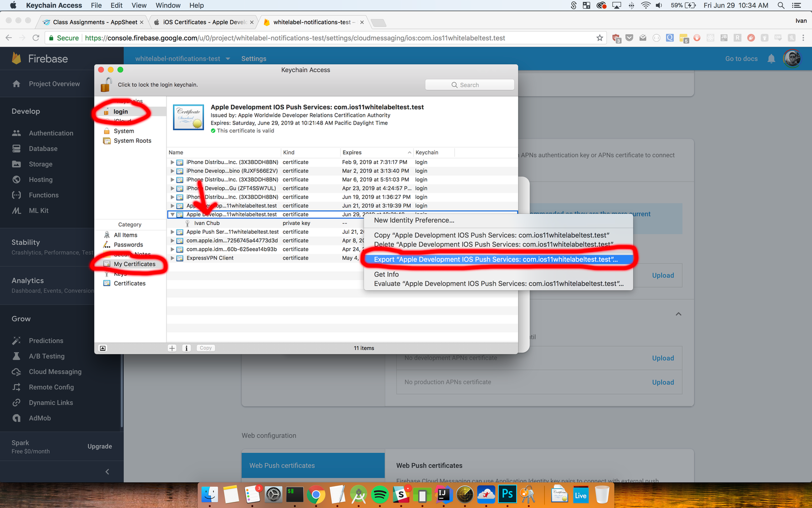Switch to the iOS Certificates - Apple Developer tab

(204, 22)
